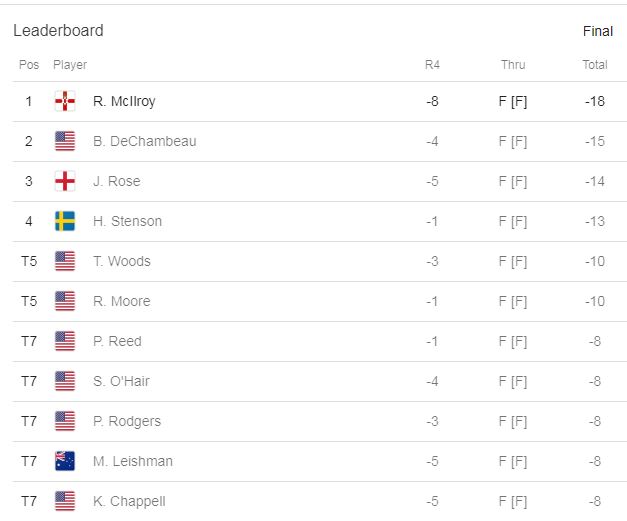Viewport: 627px width, 521px height.
Task: Click the Northern Ireland flag beside McIlroy
Action: [65, 101]
